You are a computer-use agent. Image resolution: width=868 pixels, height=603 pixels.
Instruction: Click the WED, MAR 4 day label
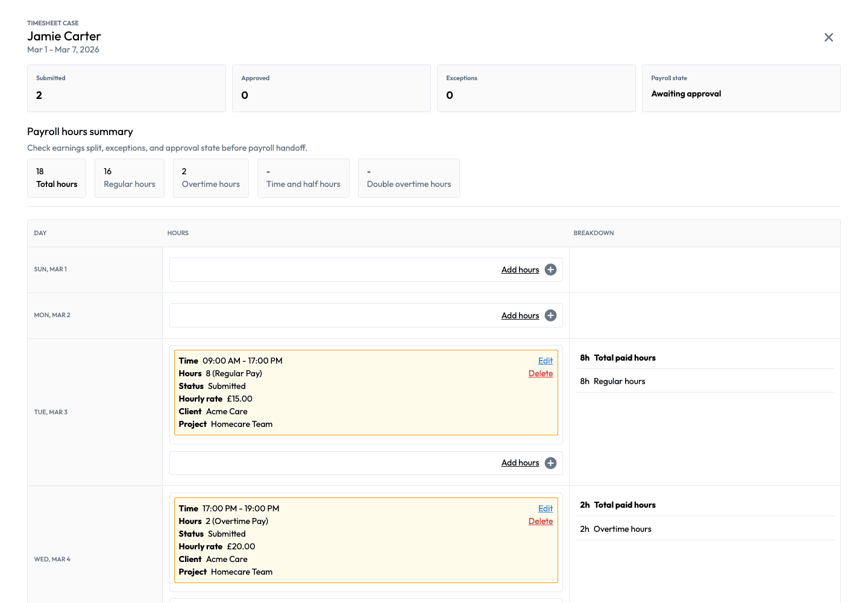tap(52, 559)
